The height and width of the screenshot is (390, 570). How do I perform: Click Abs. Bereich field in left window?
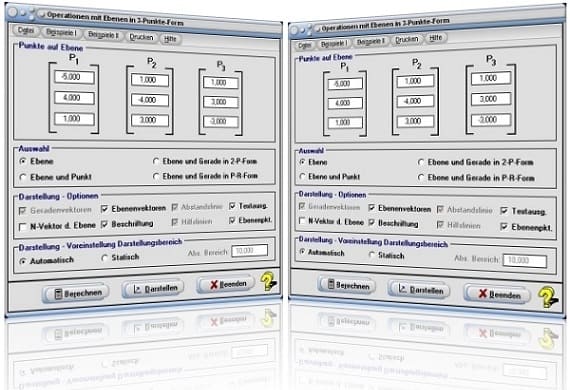250,250
